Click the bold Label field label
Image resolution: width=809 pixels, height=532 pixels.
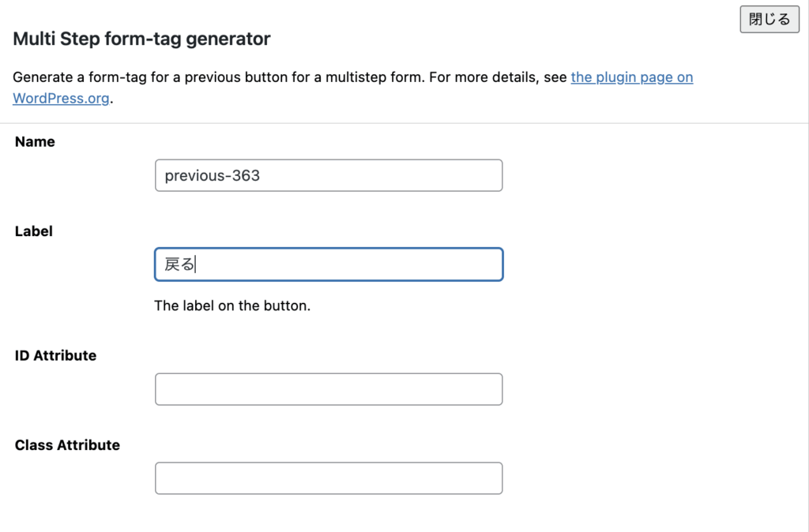pyautogui.click(x=34, y=231)
